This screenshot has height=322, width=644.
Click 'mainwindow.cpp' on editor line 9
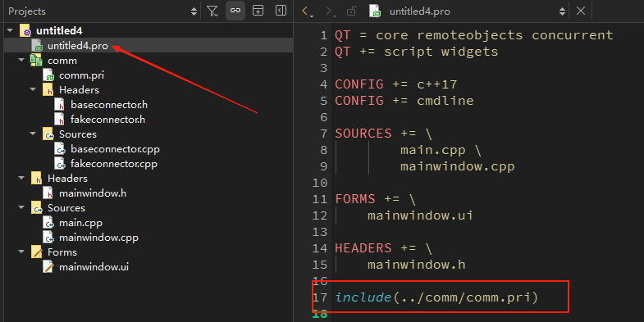(458, 166)
